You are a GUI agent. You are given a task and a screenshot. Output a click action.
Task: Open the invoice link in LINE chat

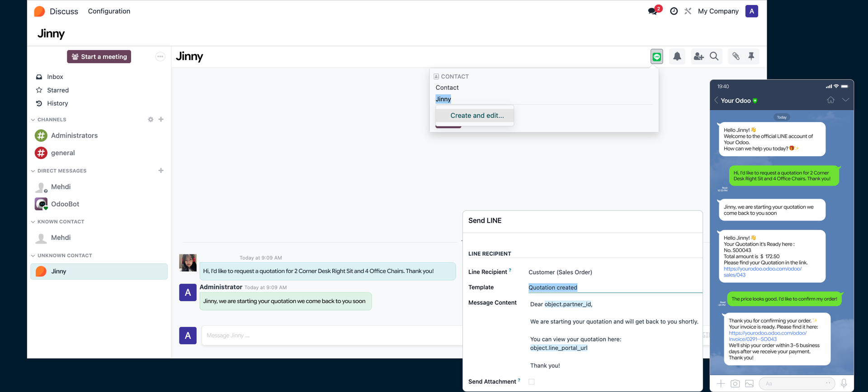click(768, 336)
